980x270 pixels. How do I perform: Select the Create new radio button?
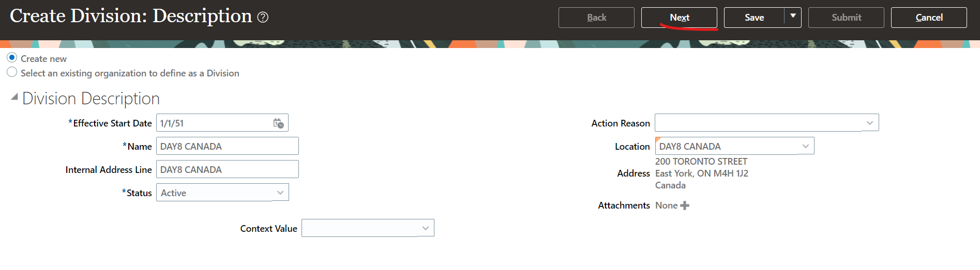[12, 58]
